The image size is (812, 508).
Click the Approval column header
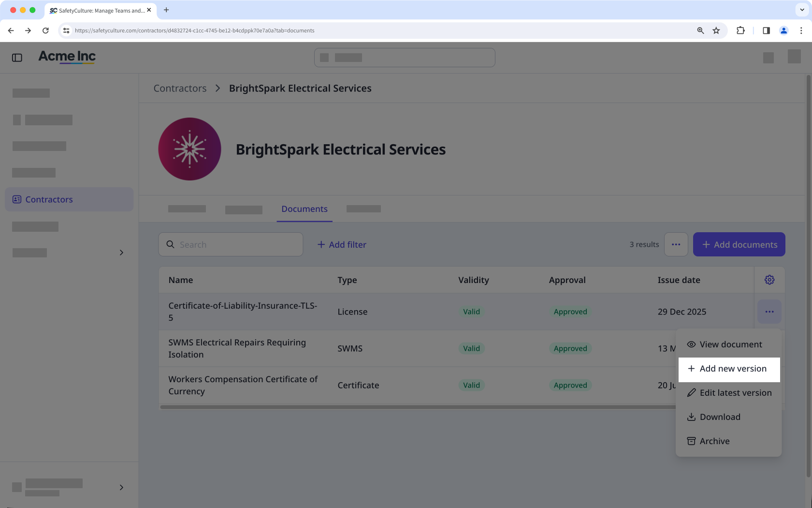click(x=567, y=280)
